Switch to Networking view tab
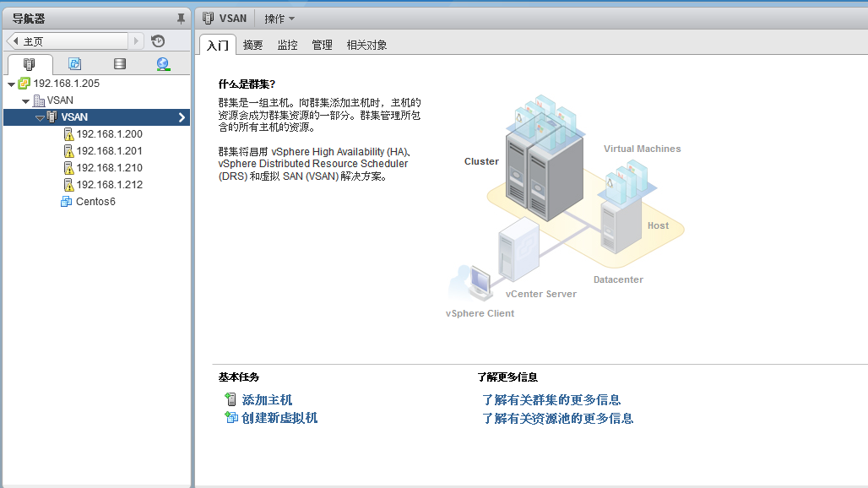Viewport: 868px width, 488px height. [x=163, y=64]
